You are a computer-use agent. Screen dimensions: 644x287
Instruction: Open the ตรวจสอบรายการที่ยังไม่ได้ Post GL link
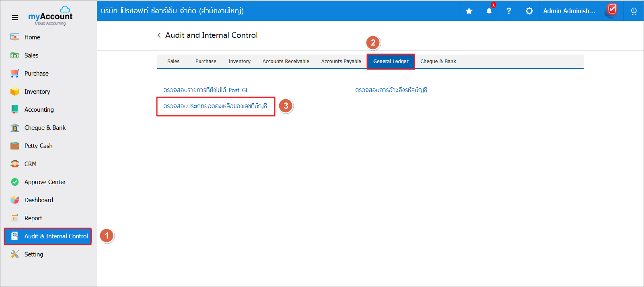pos(206,90)
